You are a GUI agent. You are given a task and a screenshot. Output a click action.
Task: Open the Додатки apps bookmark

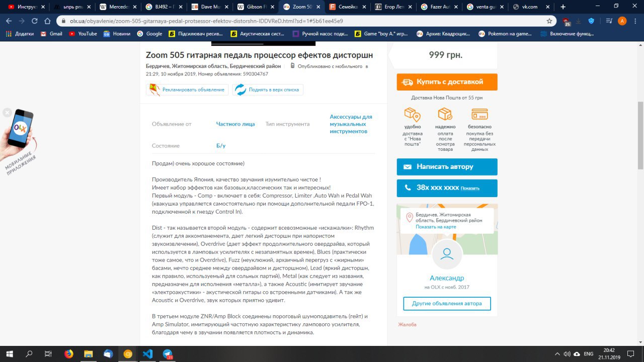(20, 34)
